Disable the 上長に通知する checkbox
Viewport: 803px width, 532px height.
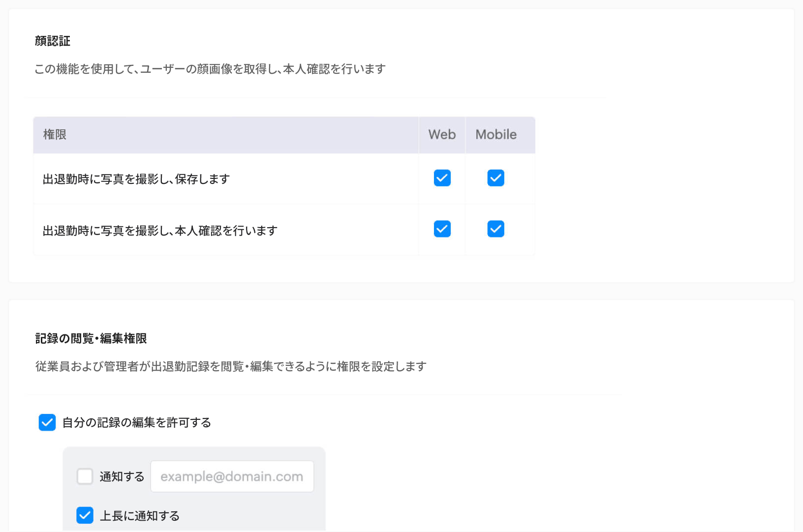pos(85,515)
